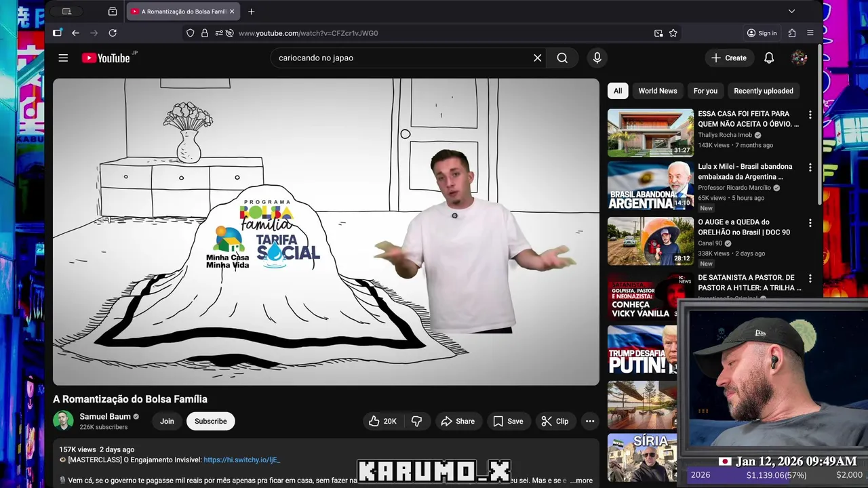Select the Recently uploaded chip
The height and width of the screenshot is (488, 868).
pos(763,91)
